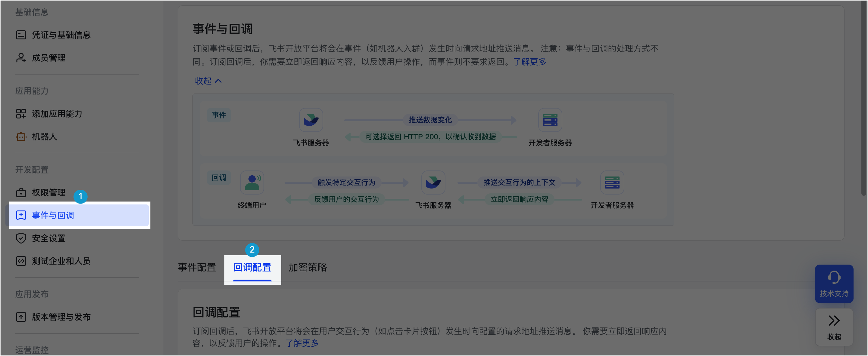Click the 飞书服务器 icon in 事件 diagram
This screenshot has width=868, height=356.
[x=311, y=120]
